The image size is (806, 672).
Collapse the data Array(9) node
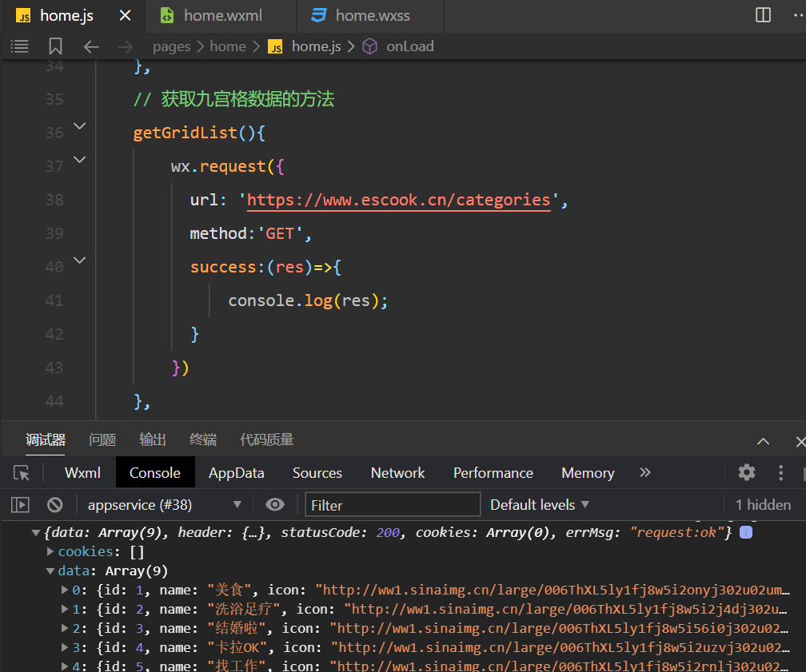pos(51,571)
